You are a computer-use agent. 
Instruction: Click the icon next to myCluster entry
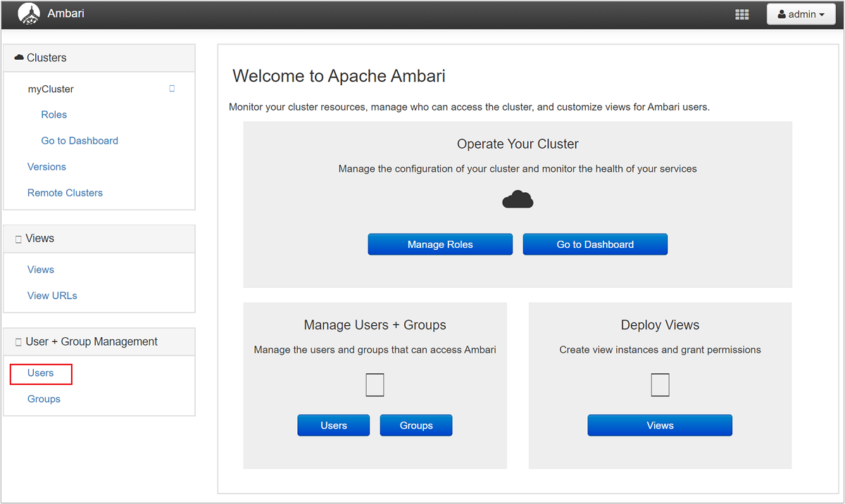click(x=171, y=87)
